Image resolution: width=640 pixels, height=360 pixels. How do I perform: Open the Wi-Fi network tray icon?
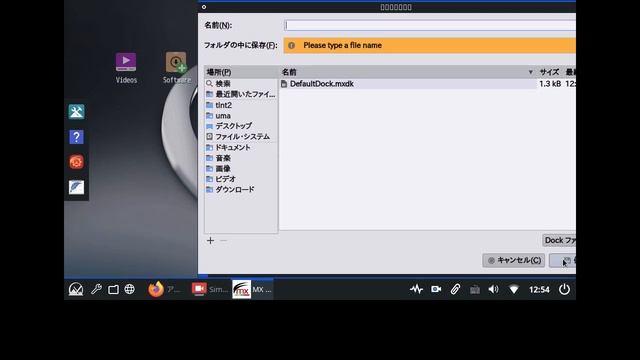(514, 289)
